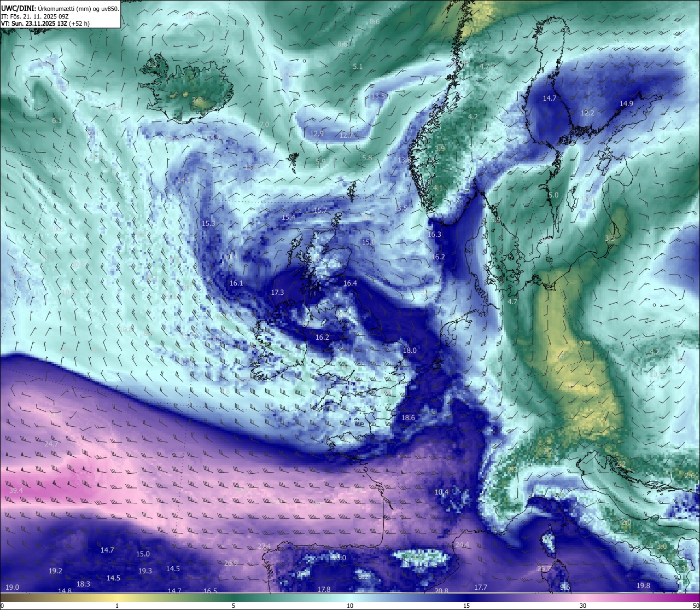The width and height of the screenshot is (700, 610).
Task: Click the 3.9 value over Norway
Action: [440, 148]
